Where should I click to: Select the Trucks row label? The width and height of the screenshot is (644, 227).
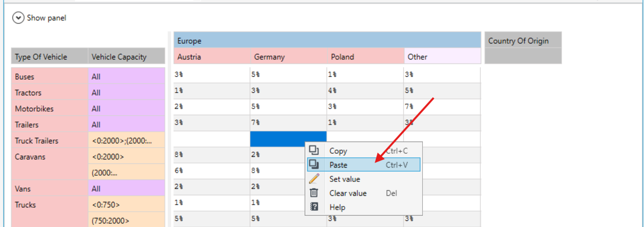coord(50,212)
